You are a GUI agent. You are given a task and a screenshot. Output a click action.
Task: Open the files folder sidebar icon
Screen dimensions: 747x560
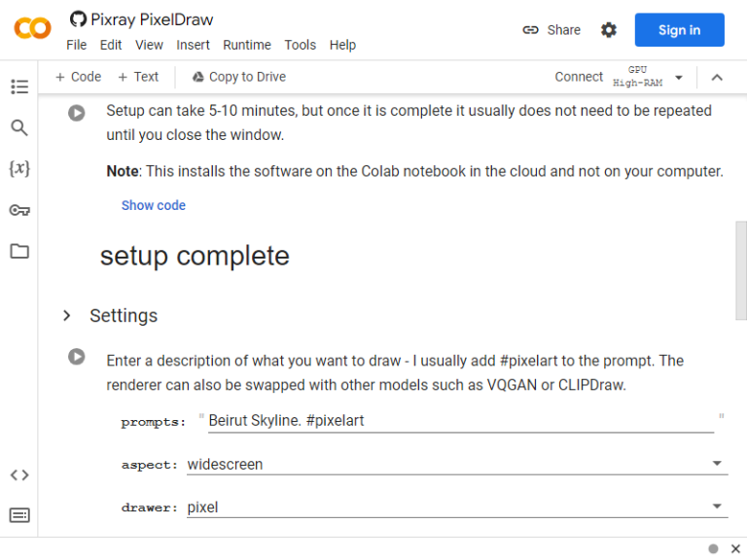tap(19, 251)
